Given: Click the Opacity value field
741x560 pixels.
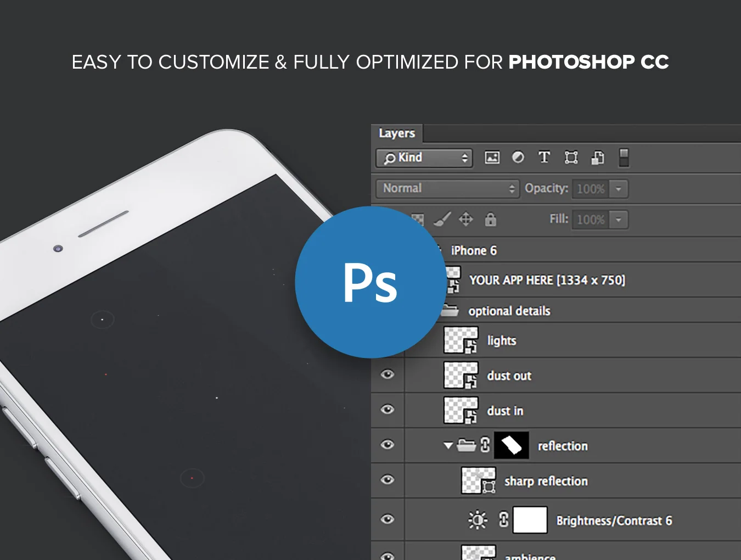Looking at the screenshot, I should coord(591,189).
